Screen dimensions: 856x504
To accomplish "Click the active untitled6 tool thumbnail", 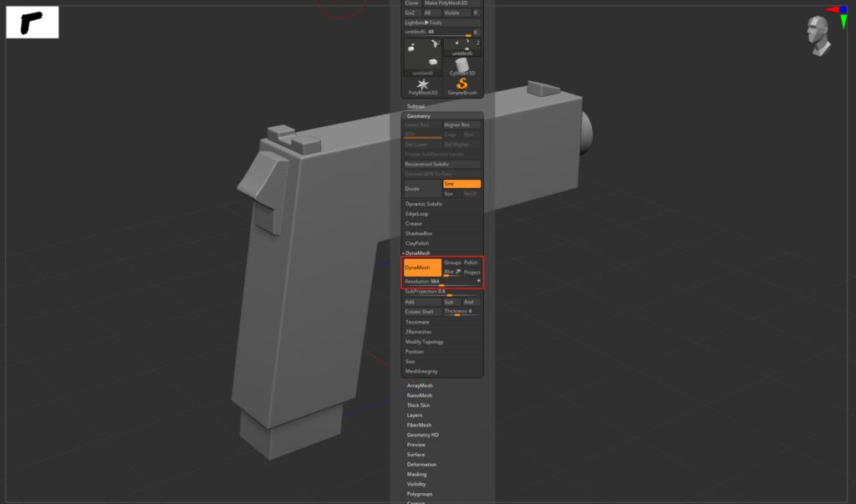I will pos(424,56).
